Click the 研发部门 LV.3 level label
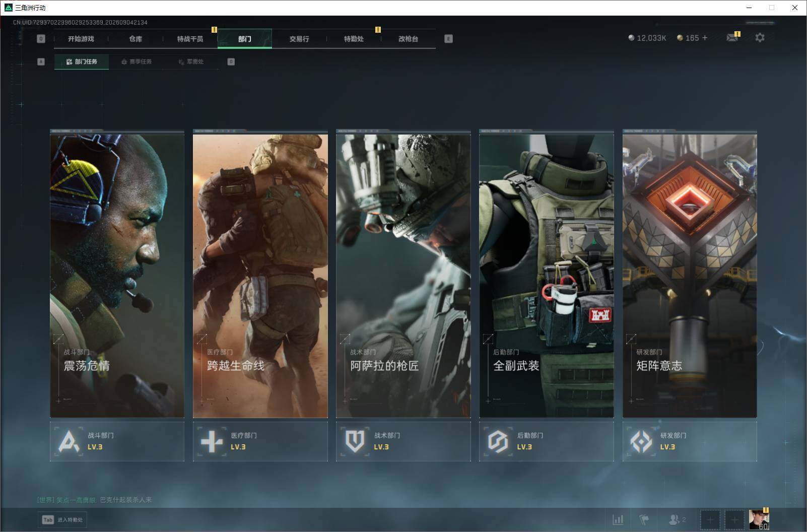The height and width of the screenshot is (532, 807). tap(667, 447)
